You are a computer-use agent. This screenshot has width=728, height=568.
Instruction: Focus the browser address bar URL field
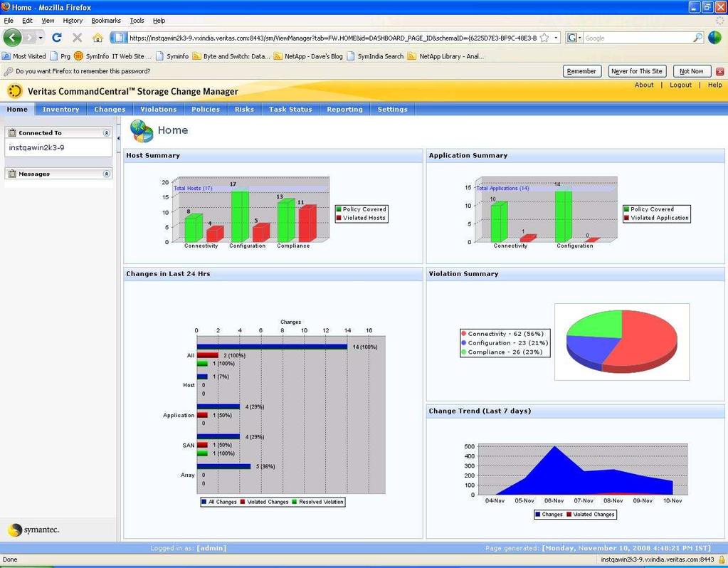coord(333,38)
